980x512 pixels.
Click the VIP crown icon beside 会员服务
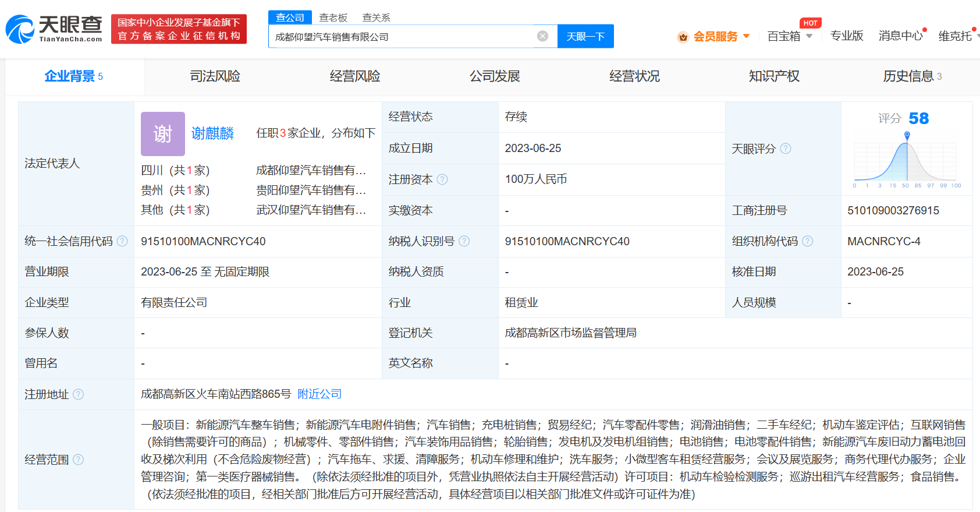[x=683, y=37]
